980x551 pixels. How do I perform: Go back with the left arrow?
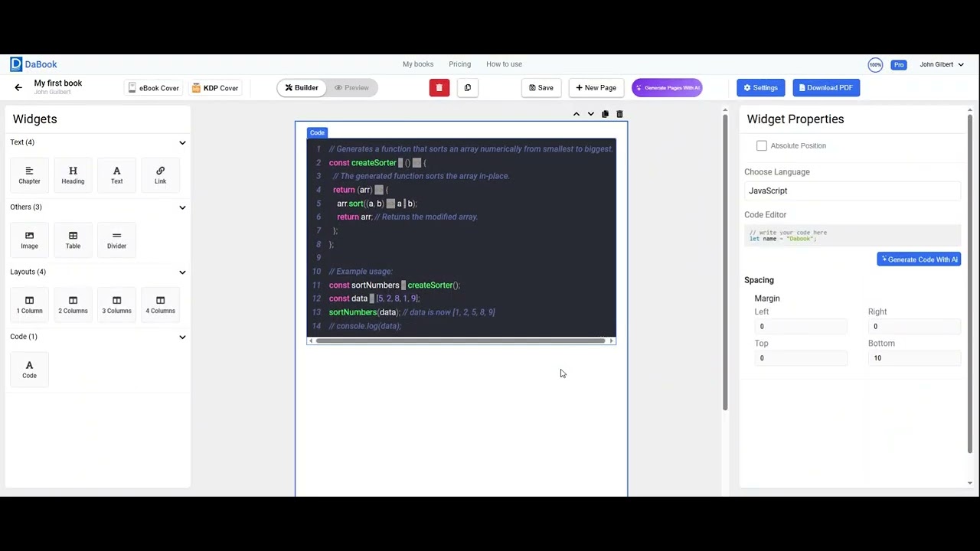coord(18,87)
